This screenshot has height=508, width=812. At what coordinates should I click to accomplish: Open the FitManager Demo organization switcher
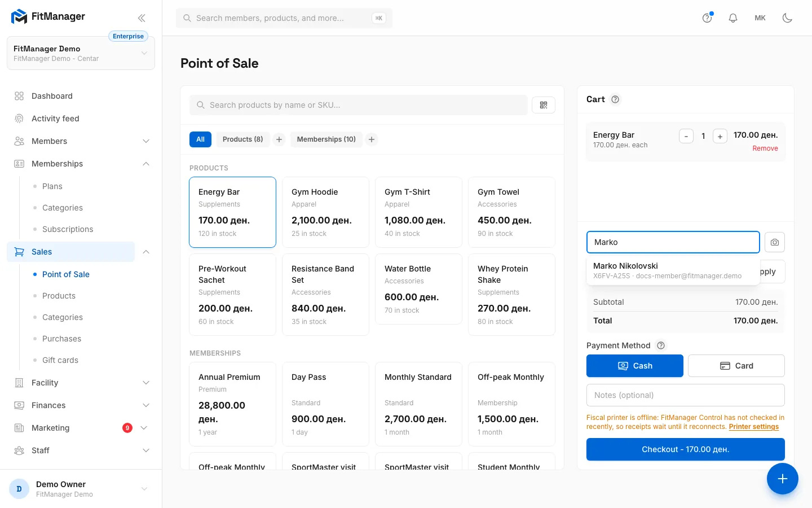pos(81,53)
